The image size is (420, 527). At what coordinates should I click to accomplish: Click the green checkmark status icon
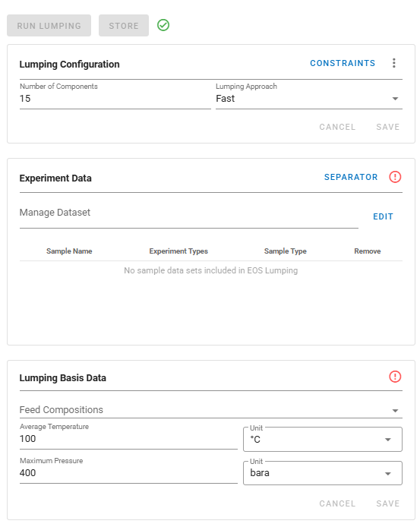coord(163,25)
